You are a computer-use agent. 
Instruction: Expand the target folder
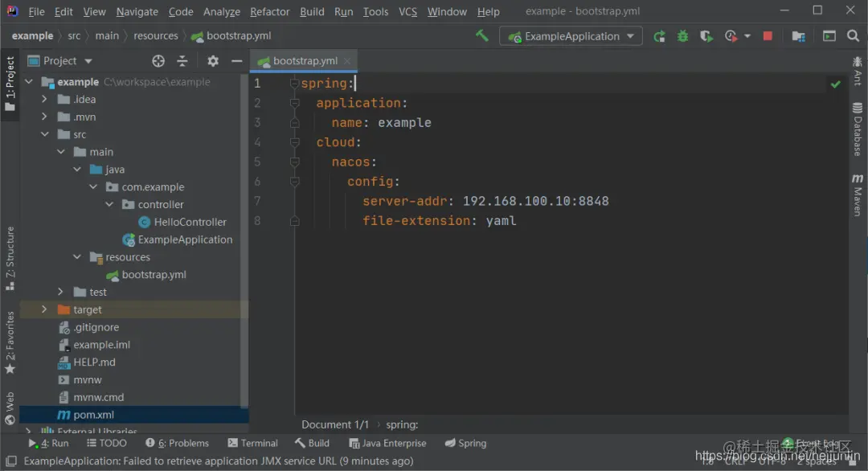44,309
